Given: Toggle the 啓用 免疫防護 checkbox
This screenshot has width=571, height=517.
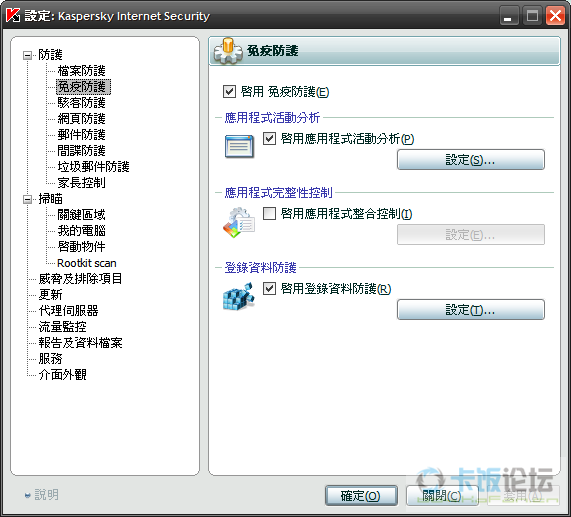Looking at the screenshot, I should pos(229,91).
